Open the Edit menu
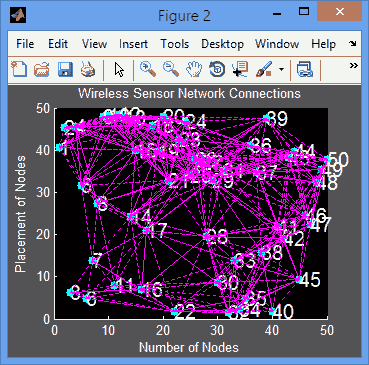 tap(58, 44)
